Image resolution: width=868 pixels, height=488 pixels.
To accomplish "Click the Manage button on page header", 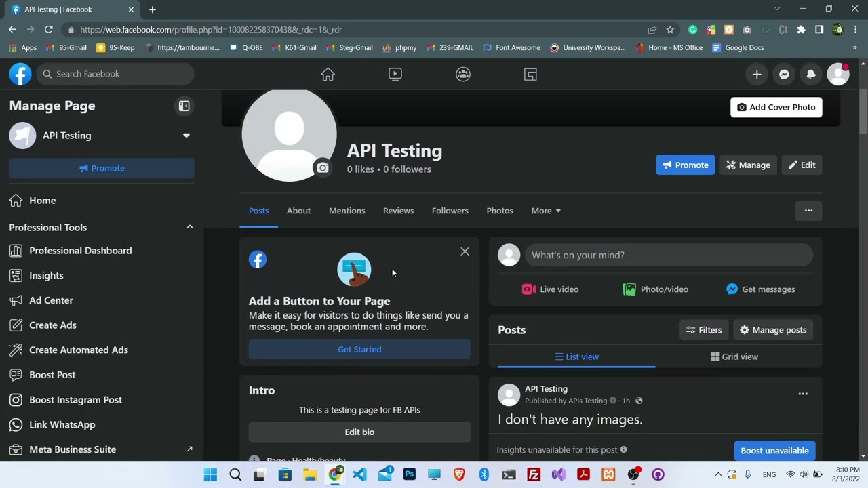I will tap(748, 165).
